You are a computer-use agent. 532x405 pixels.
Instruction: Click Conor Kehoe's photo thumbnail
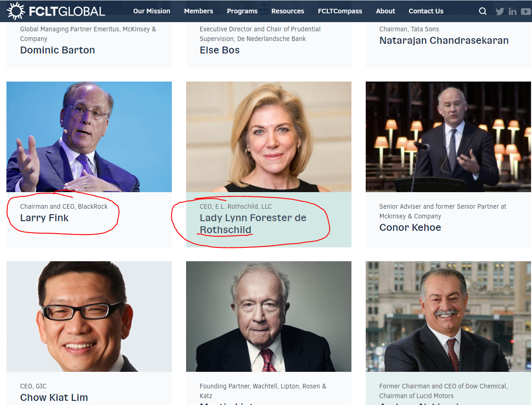pos(448,136)
